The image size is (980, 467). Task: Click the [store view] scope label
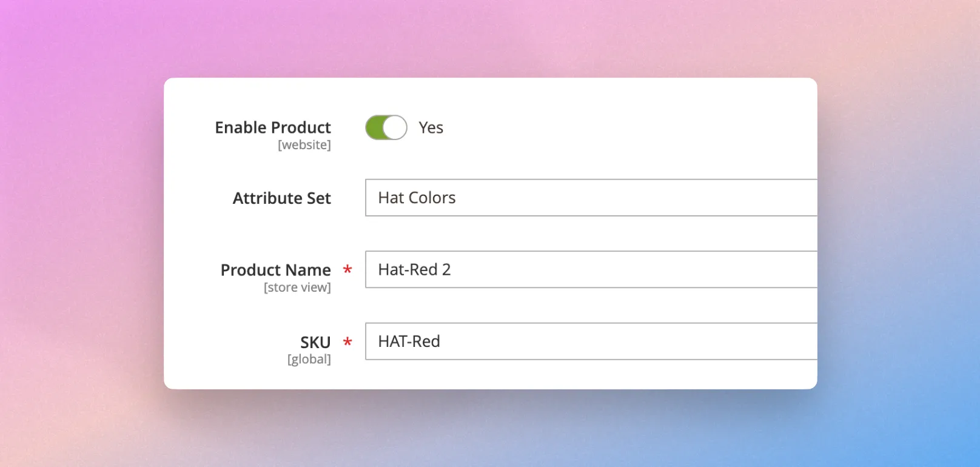coord(297,287)
